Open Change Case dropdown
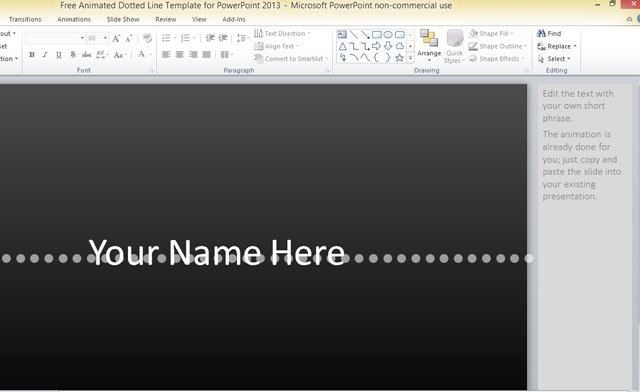 [x=120, y=55]
